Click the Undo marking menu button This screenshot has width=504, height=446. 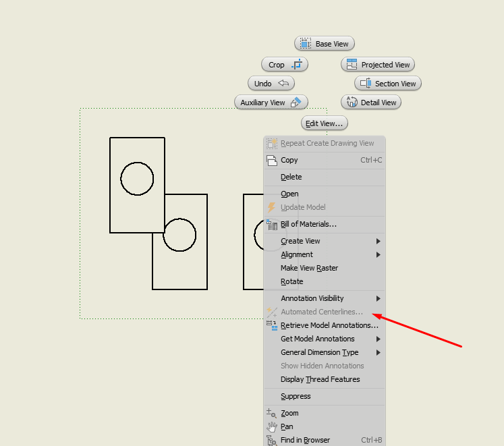[271, 84]
